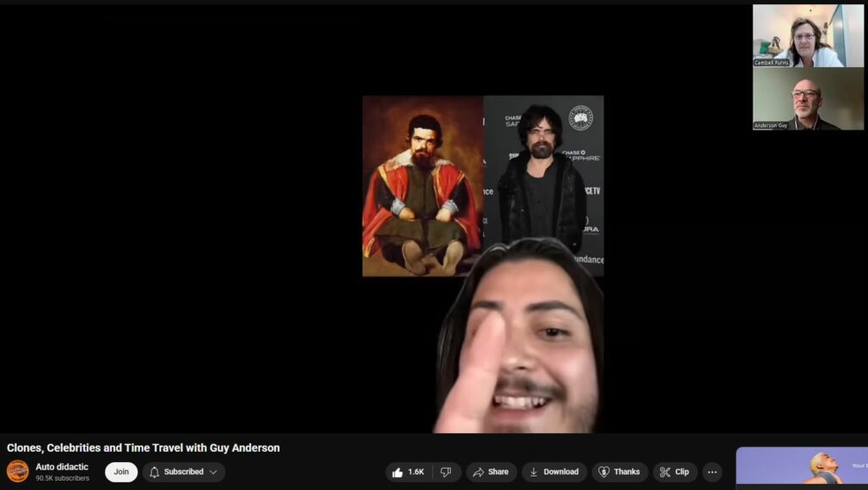Open the Subscribed notification dropdown
Screen dimensions: 868x490
[184, 472]
